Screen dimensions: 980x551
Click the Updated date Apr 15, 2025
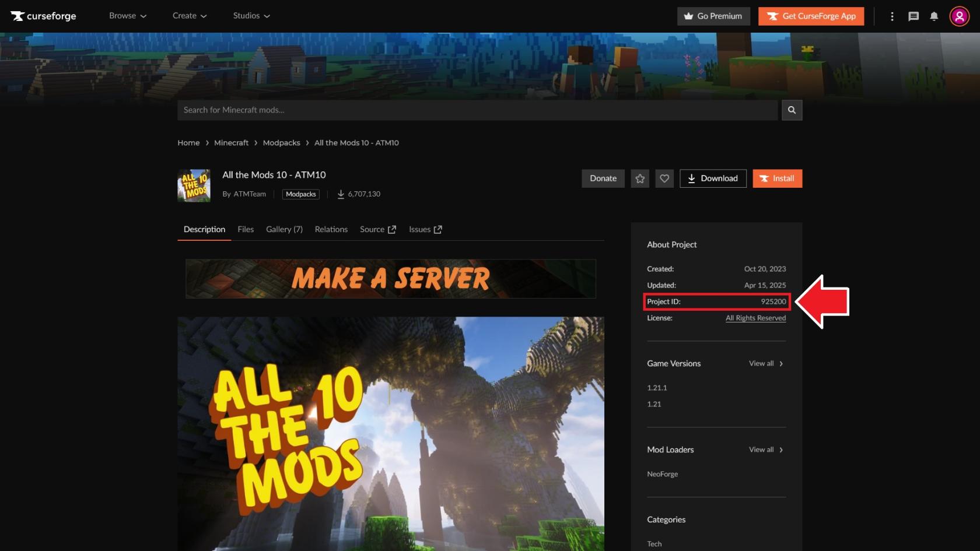click(x=765, y=285)
